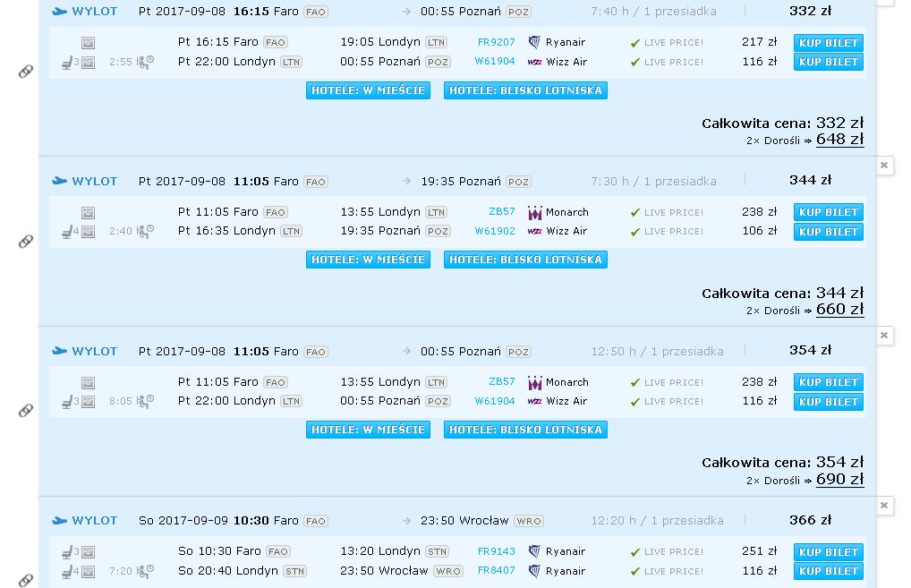Click the seat icon on FR9143 flight row
This screenshot has width=911, height=588.
tap(67, 552)
